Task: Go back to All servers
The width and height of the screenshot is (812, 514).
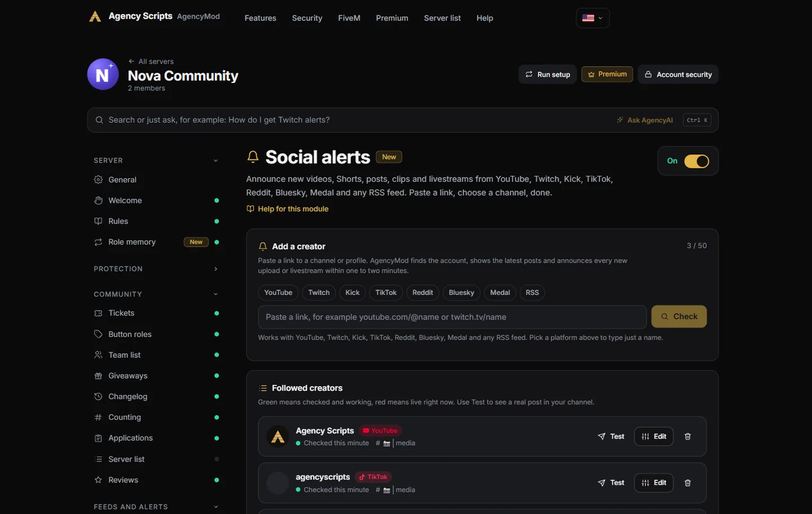Action: coord(151,61)
